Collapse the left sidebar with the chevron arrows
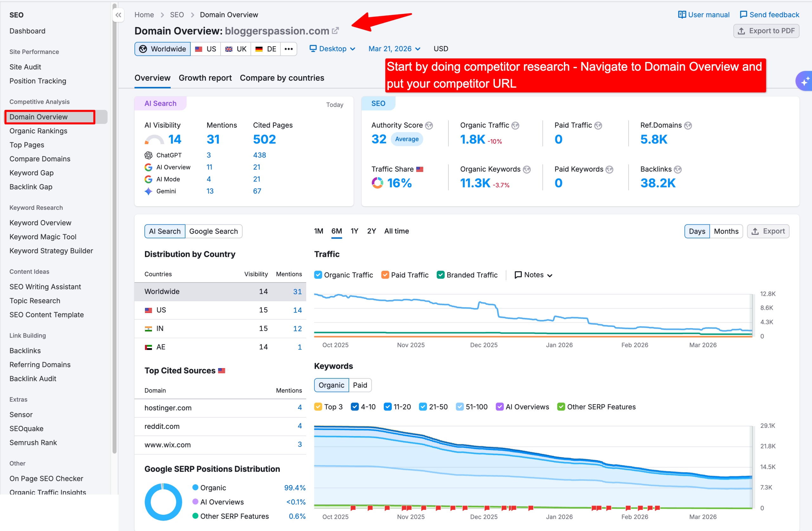 point(118,15)
